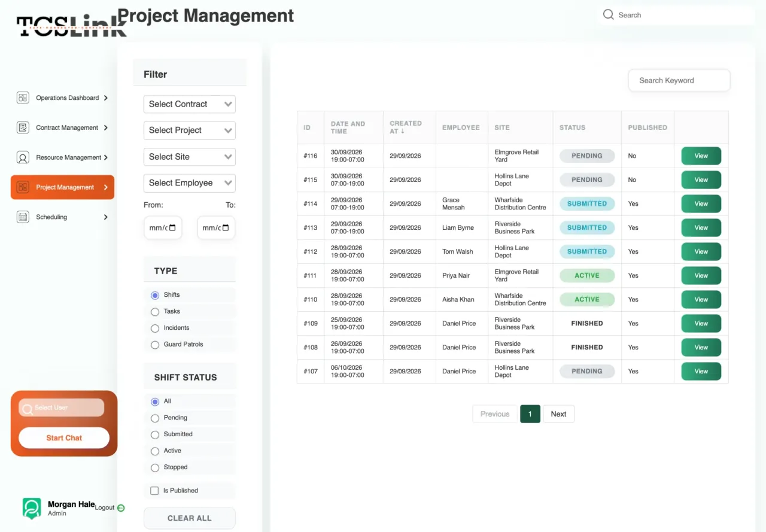Screen dimensions: 766x532
Task: Click the green Logout arrow icon
Action: pyautogui.click(x=121, y=508)
